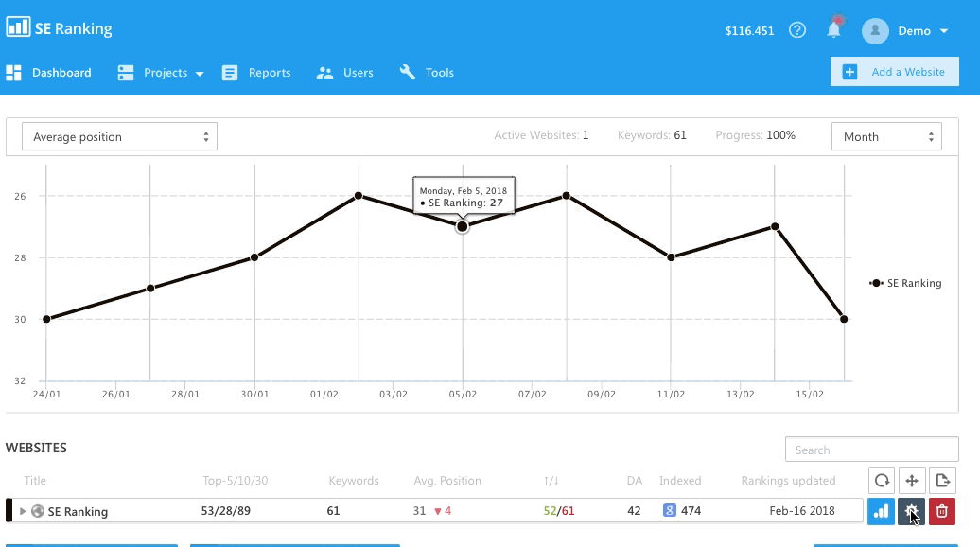
Task: Click the Google indexed icon
Action: point(670,511)
